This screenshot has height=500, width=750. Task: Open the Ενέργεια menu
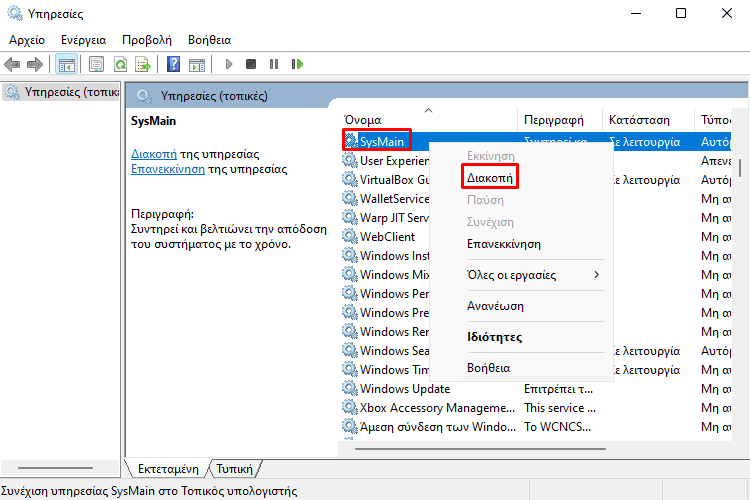point(84,40)
